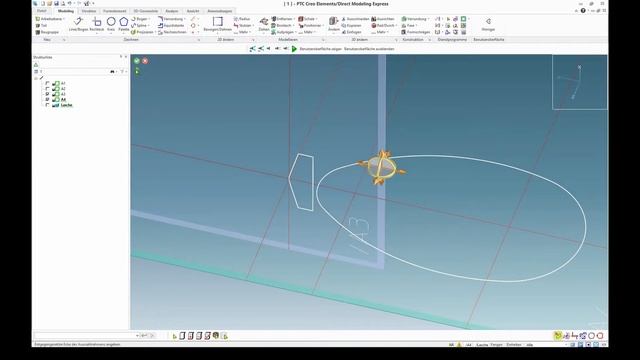Click Benutzeroberfläche ausblenden
Viewport: 640px width, 360px height.
pyautogui.click(x=369, y=49)
